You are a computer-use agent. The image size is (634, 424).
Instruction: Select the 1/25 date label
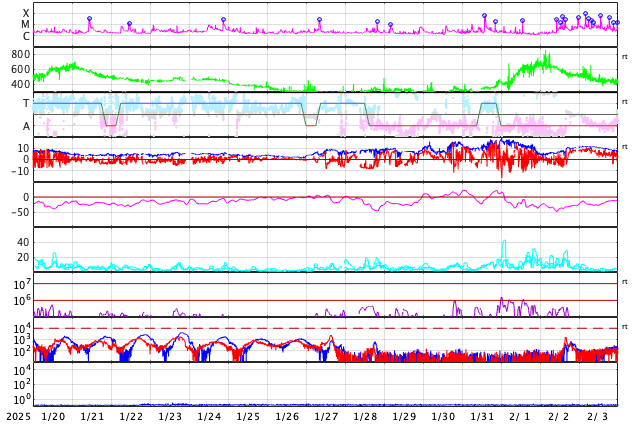[x=248, y=417]
